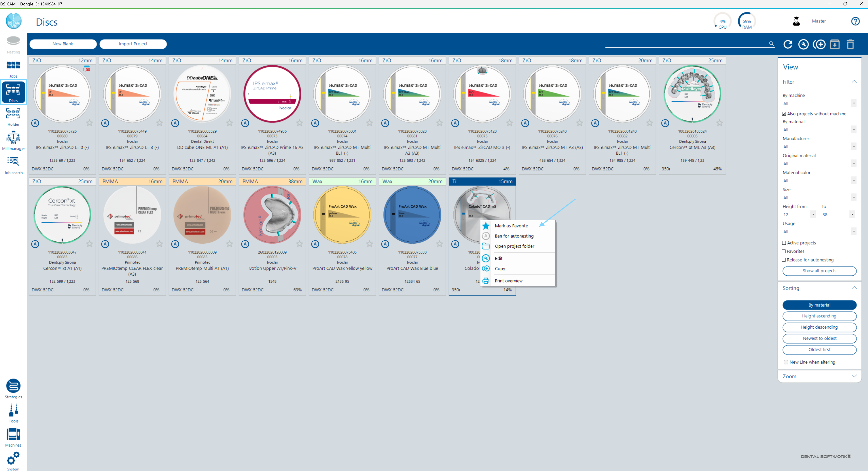Viewport: 868px width, 471px height.
Task: Check the Favorites filter option
Action: [784, 251]
